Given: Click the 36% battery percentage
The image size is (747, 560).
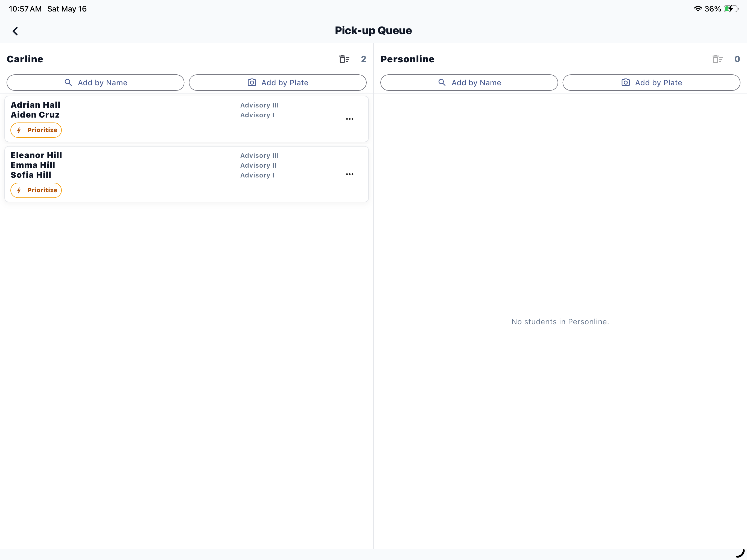Looking at the screenshot, I should pos(713,9).
